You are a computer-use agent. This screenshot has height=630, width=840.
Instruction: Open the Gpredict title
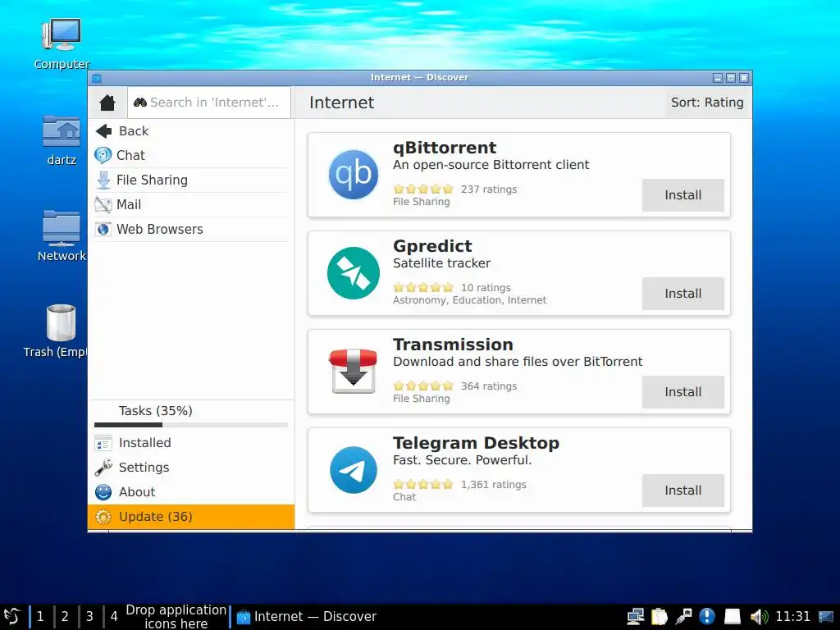[x=432, y=246]
